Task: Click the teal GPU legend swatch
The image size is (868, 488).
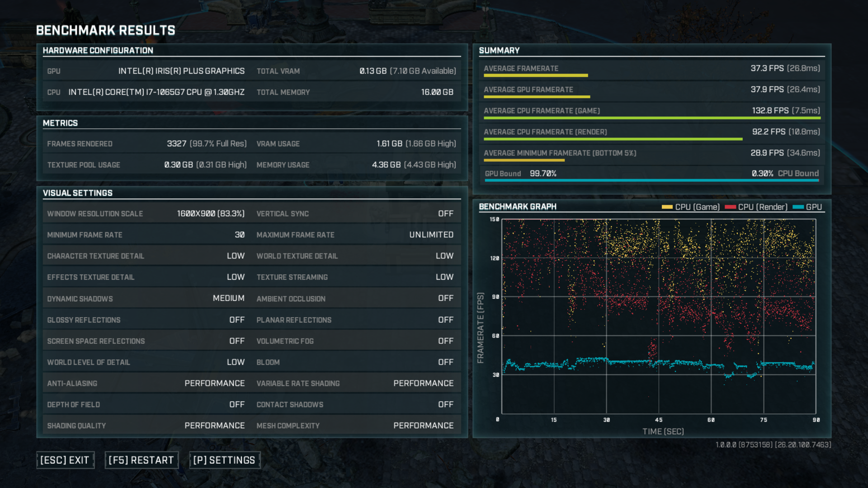Action: click(798, 207)
